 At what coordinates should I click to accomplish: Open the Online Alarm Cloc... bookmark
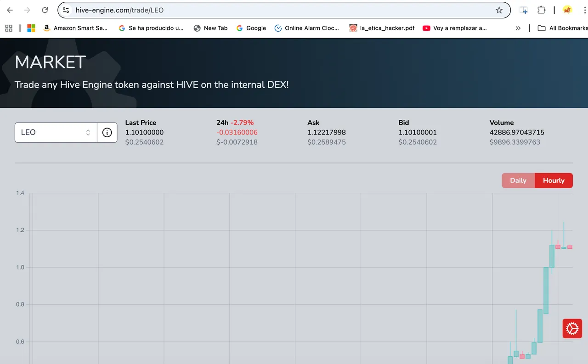pyautogui.click(x=307, y=28)
